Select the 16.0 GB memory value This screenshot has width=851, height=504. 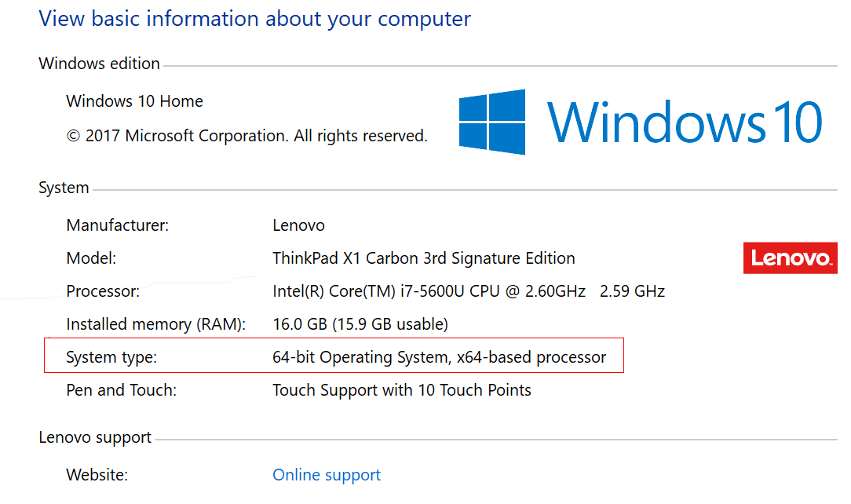[x=360, y=324]
